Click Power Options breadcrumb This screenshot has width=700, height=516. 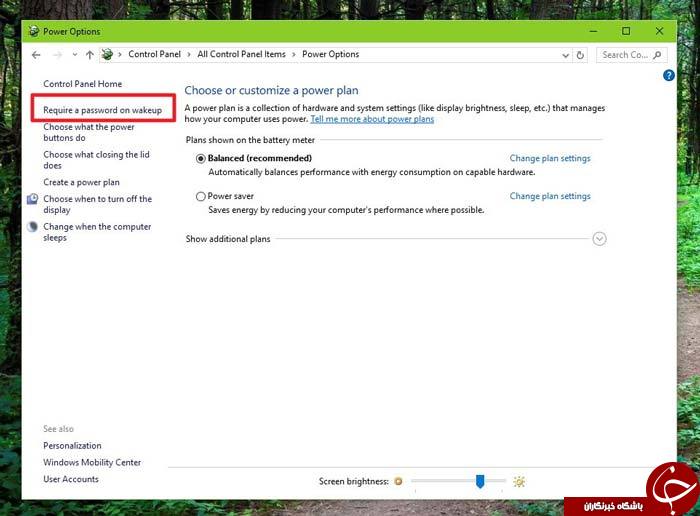coord(331,54)
